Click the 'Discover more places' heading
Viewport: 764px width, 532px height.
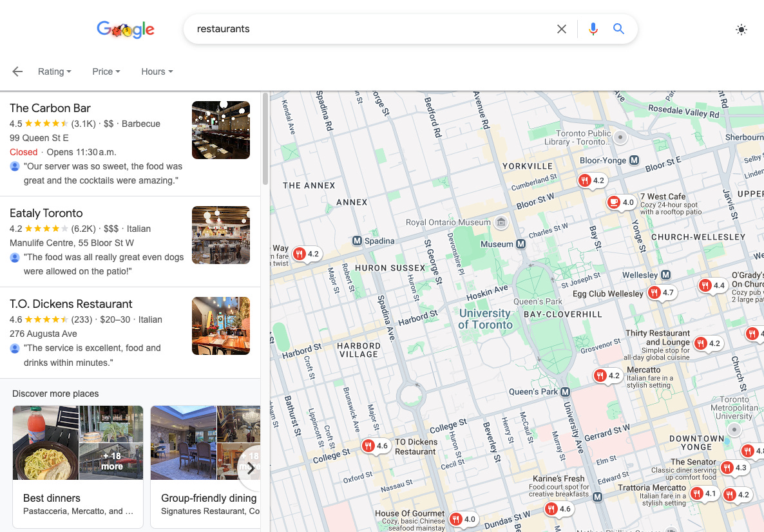point(55,394)
